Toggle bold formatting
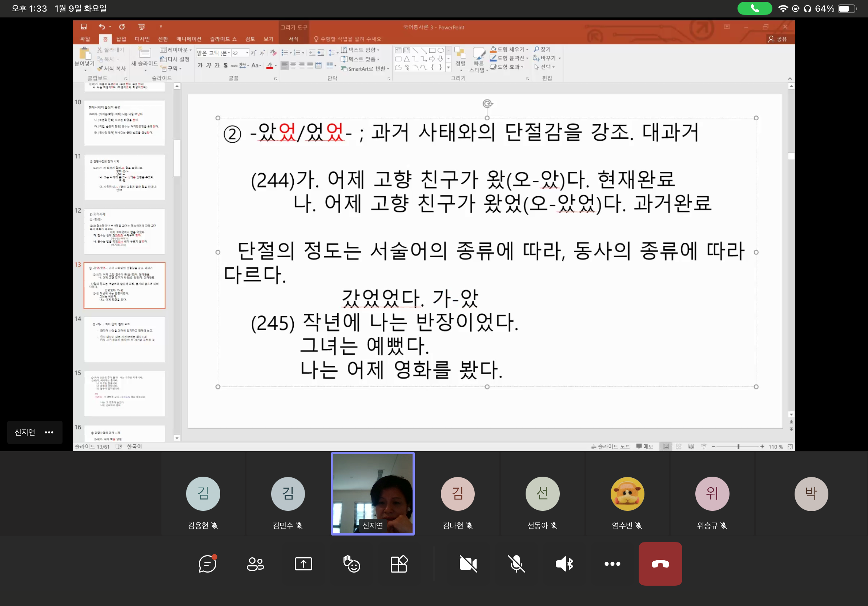Image resolution: width=868 pixels, height=606 pixels. 200,65
